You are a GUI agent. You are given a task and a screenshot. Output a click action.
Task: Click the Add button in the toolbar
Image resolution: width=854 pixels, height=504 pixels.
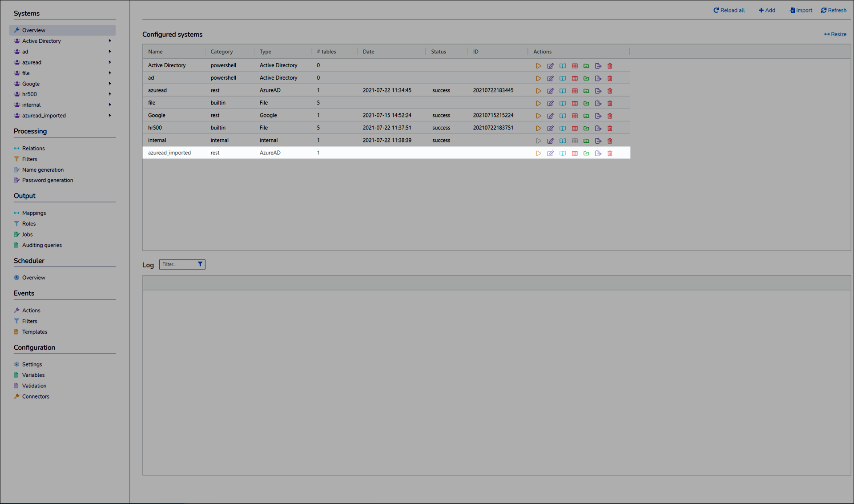click(767, 10)
